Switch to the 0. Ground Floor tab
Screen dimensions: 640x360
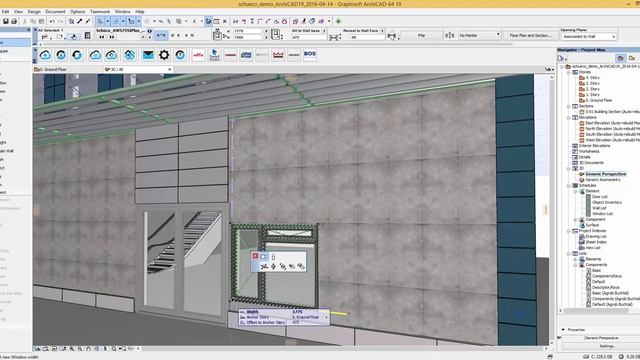pyautogui.click(x=68, y=69)
